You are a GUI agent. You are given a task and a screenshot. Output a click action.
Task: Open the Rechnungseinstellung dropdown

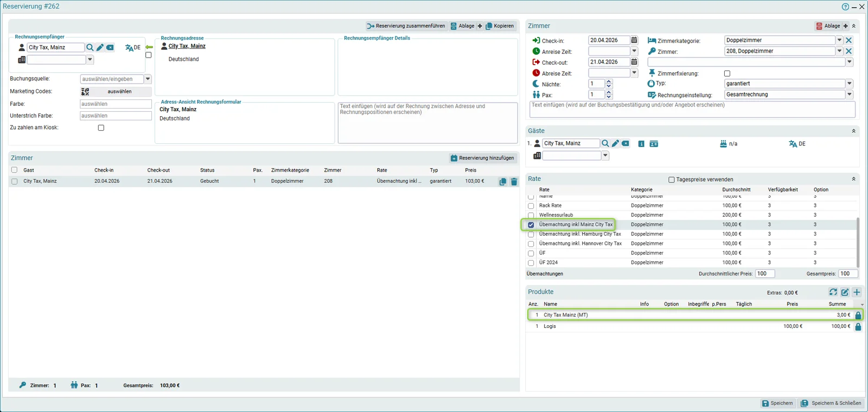850,94
